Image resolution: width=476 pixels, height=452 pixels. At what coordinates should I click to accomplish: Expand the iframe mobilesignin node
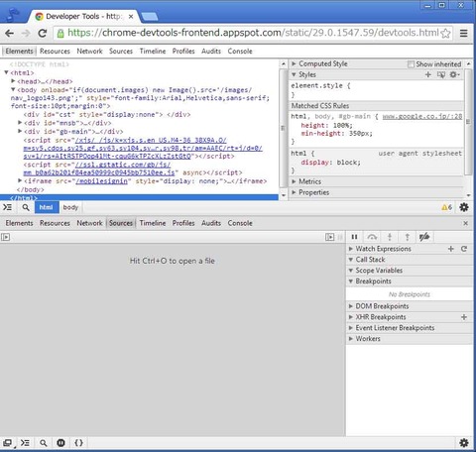[x=20, y=180]
